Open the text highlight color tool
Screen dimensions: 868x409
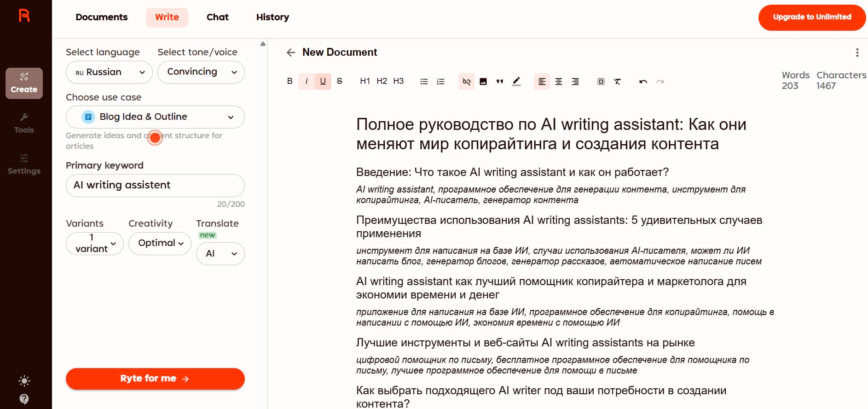pos(516,81)
